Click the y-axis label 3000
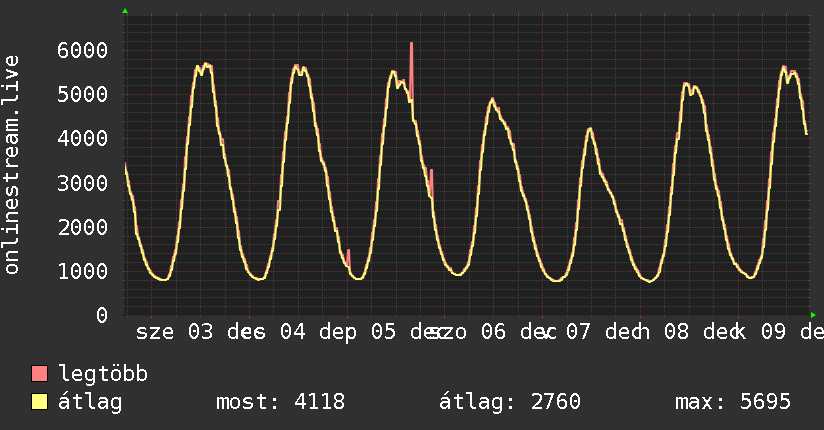Screen dimensions: 824x430 (83, 183)
